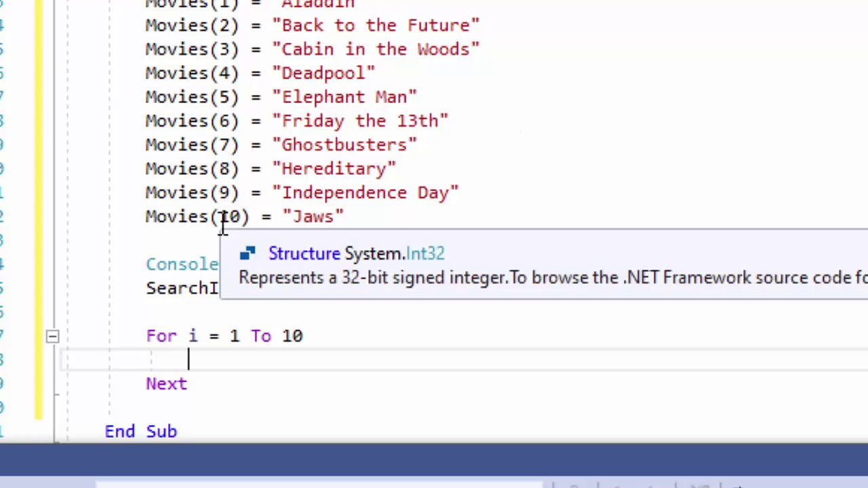Click Movies(8) array reference

[x=193, y=169]
